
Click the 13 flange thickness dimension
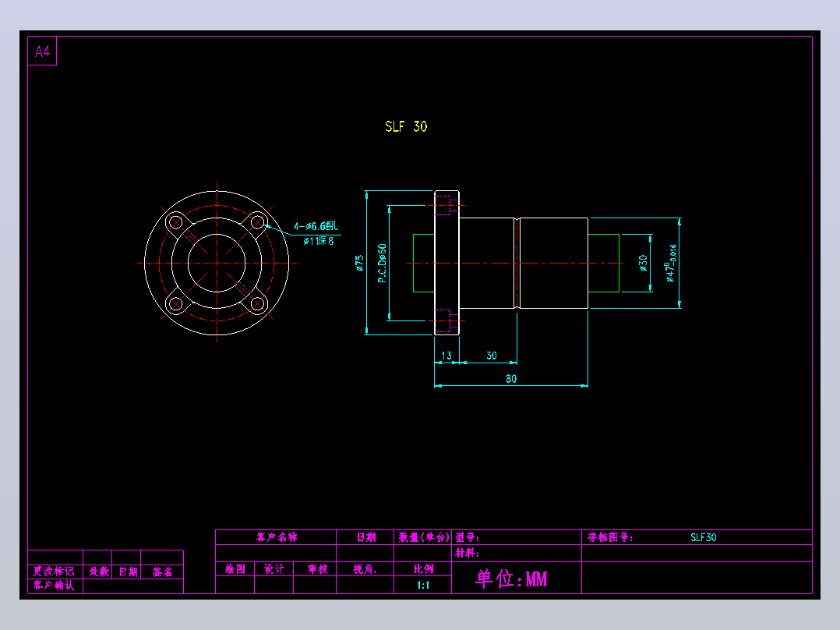coord(446,356)
